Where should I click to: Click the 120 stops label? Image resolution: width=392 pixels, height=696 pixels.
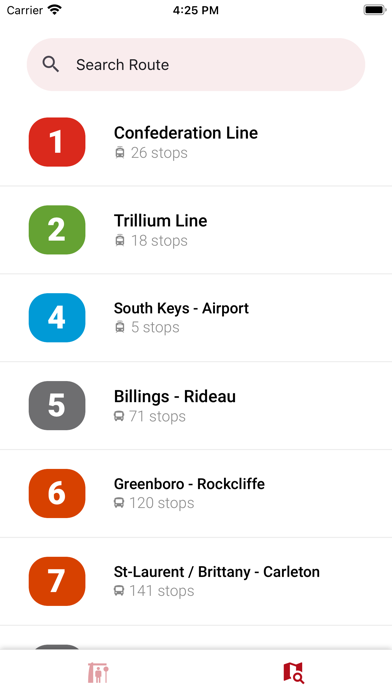click(x=162, y=503)
